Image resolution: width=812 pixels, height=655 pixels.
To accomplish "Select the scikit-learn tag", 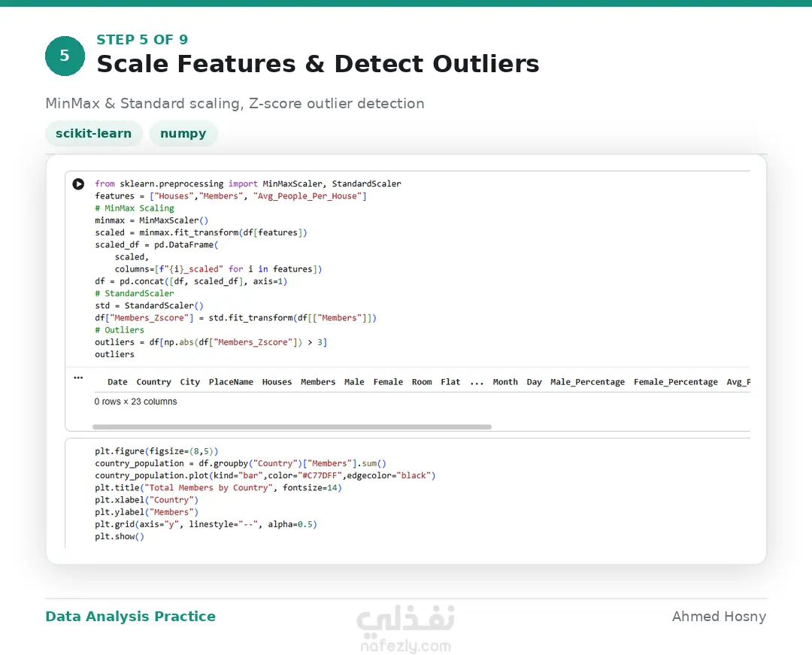I will (x=94, y=134).
